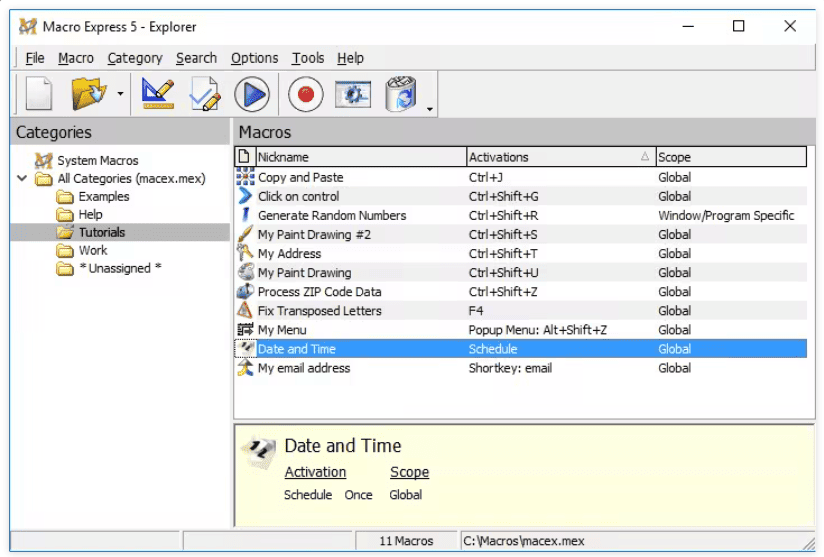
Task: Open the Activation link in details pane
Action: pos(315,472)
